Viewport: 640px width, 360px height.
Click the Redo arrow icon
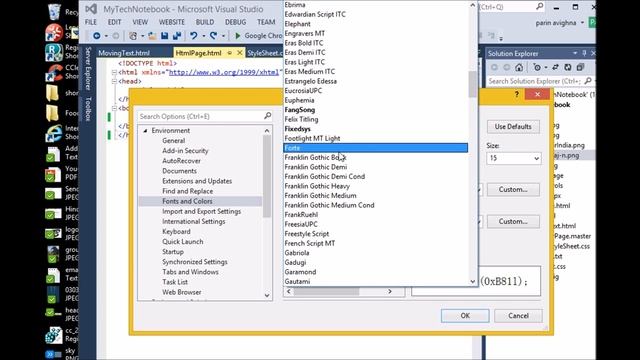tap(213, 36)
